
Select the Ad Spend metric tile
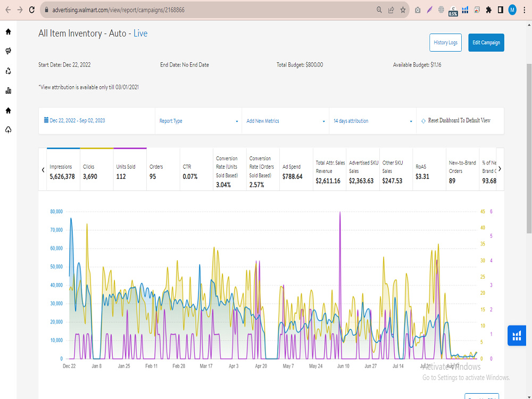point(296,169)
